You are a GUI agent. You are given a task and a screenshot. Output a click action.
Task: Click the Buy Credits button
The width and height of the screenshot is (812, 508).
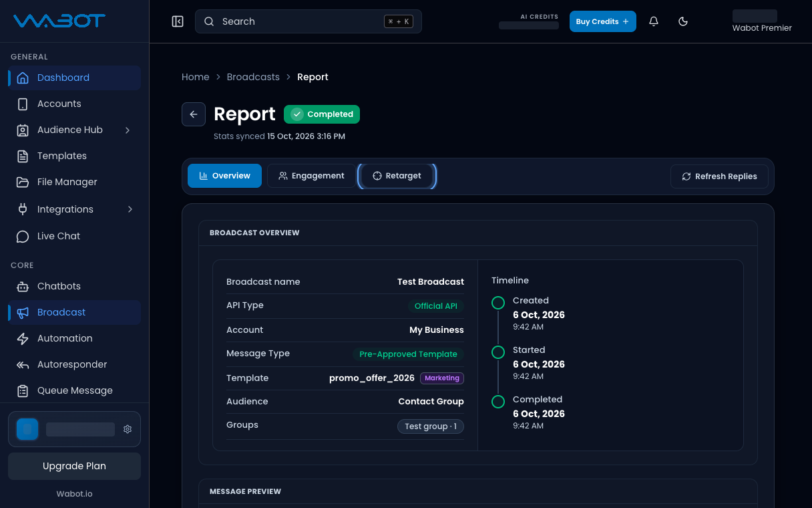tap(602, 21)
